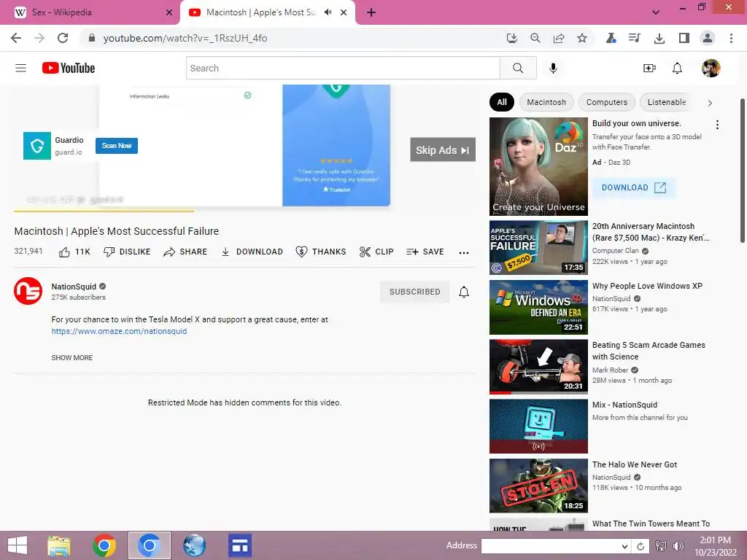
Task: Filter by Computers chip
Action: 606,102
